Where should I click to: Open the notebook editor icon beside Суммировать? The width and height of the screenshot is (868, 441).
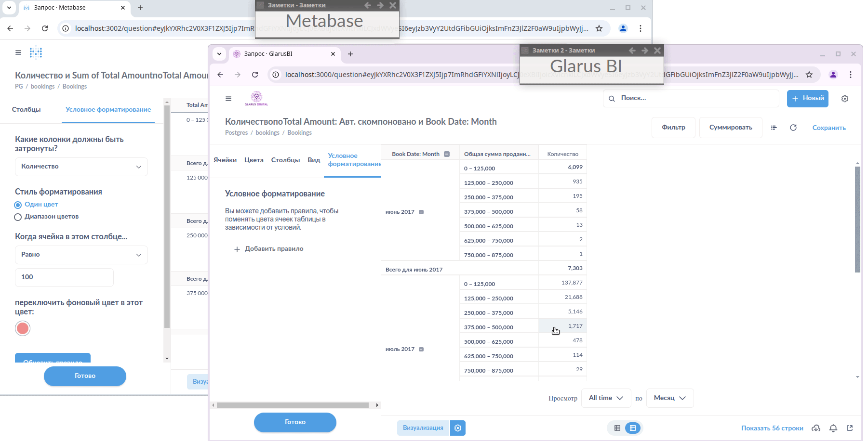click(x=774, y=128)
